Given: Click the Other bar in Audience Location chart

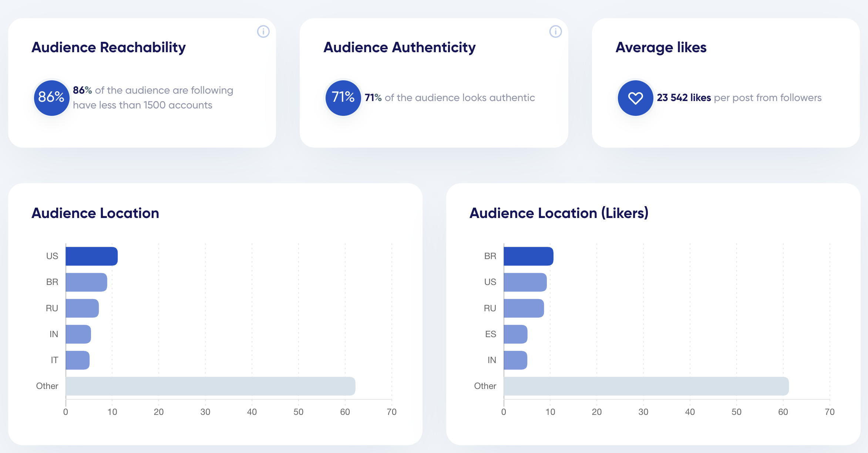Looking at the screenshot, I should click(x=210, y=386).
